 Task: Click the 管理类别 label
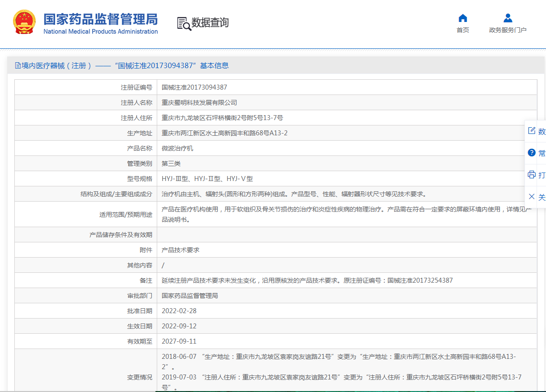[140, 164]
